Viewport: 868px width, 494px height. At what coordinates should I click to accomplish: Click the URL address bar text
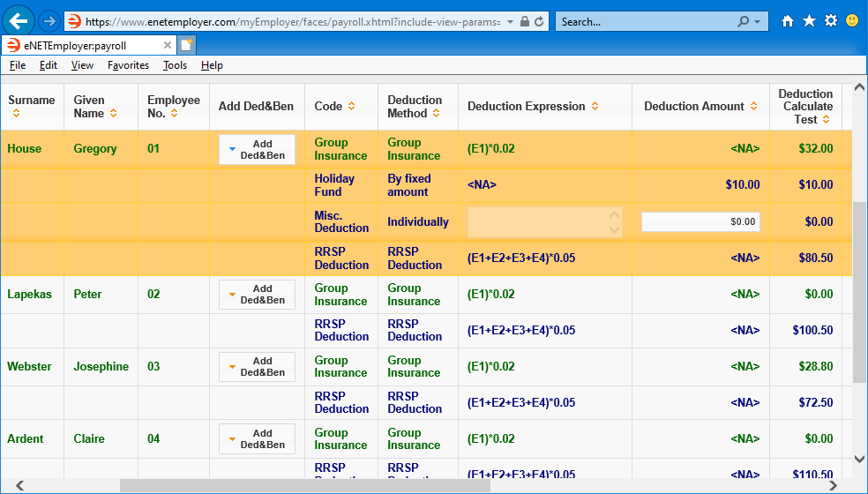[294, 22]
